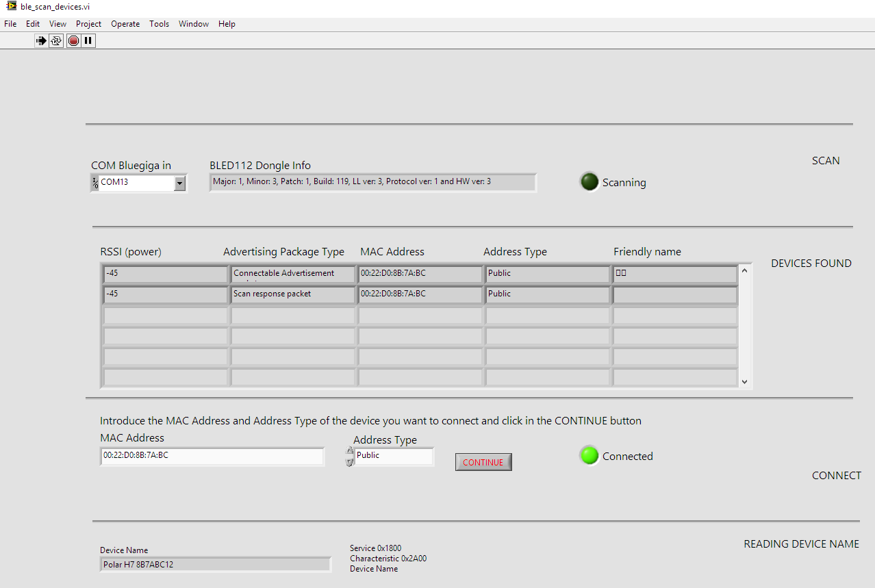Screen dimensions: 875x588
Task: Click the MAC Address input field
Action: tap(212, 456)
